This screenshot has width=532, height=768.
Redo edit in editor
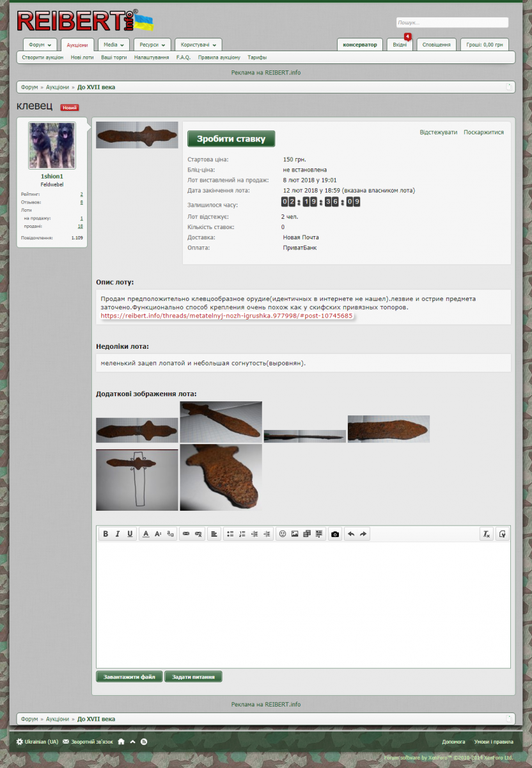click(363, 534)
